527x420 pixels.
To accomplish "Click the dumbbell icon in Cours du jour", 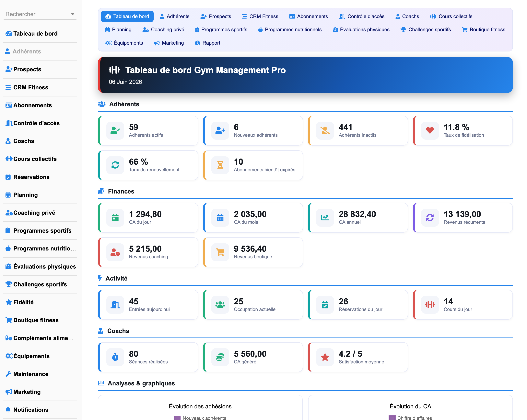I will [x=430, y=304].
